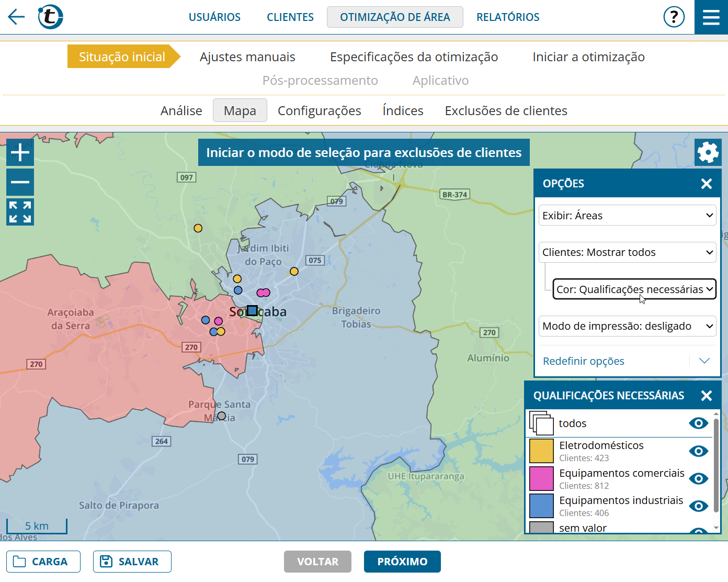Close the Opções panel
The height and width of the screenshot is (582, 728).
point(706,184)
